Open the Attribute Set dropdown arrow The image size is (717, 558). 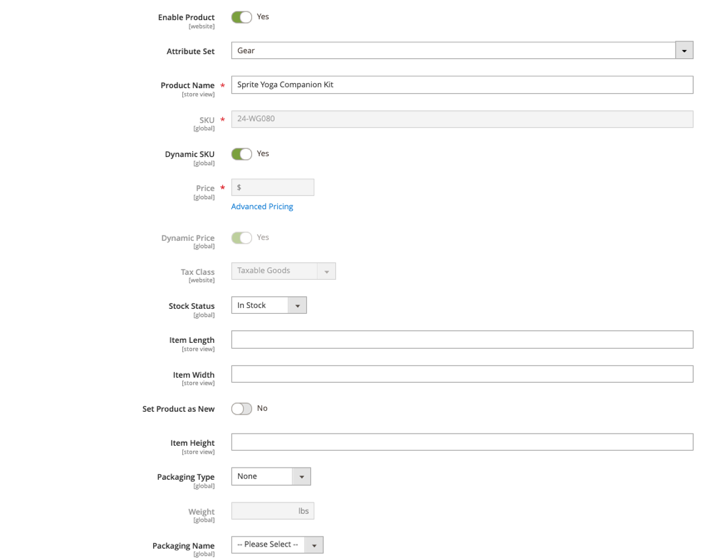[x=684, y=50]
